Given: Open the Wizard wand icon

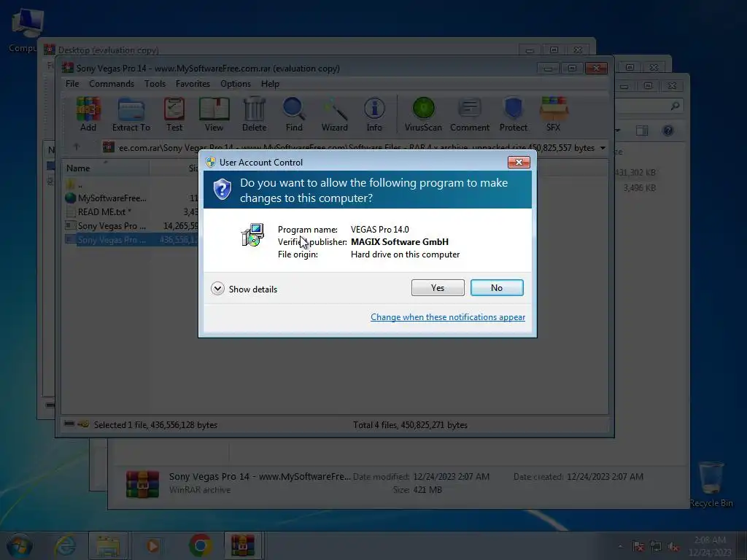Looking at the screenshot, I should (x=334, y=114).
